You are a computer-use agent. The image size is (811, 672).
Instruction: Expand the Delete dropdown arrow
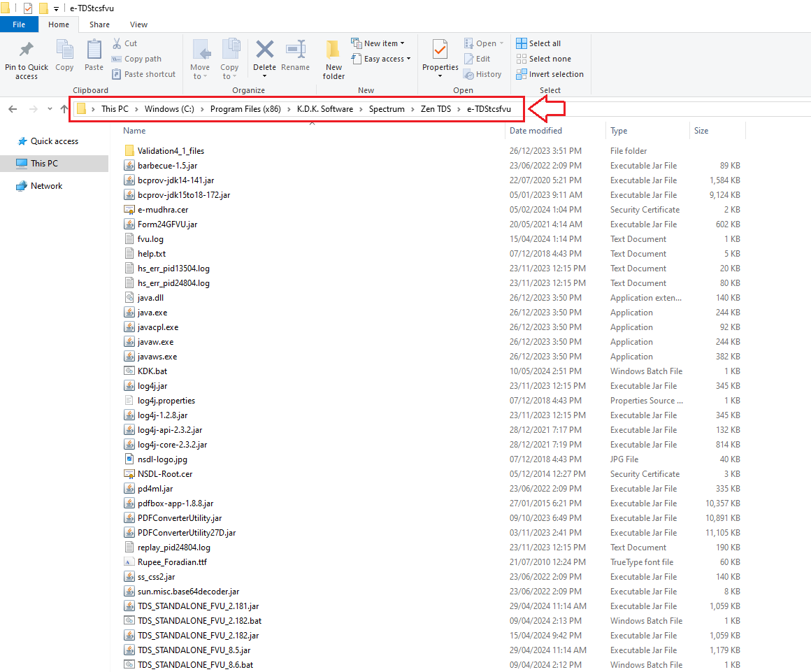pyautogui.click(x=264, y=76)
